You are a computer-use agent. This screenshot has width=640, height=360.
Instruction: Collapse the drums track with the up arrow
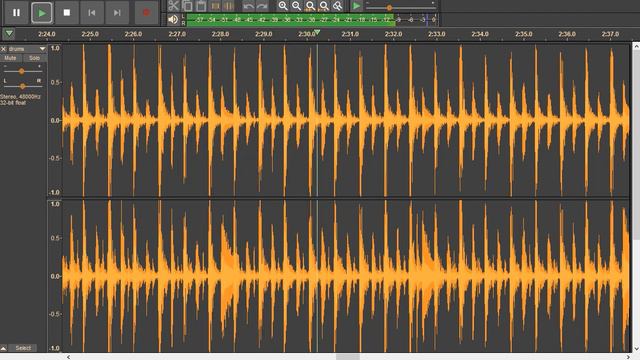pos(3,348)
